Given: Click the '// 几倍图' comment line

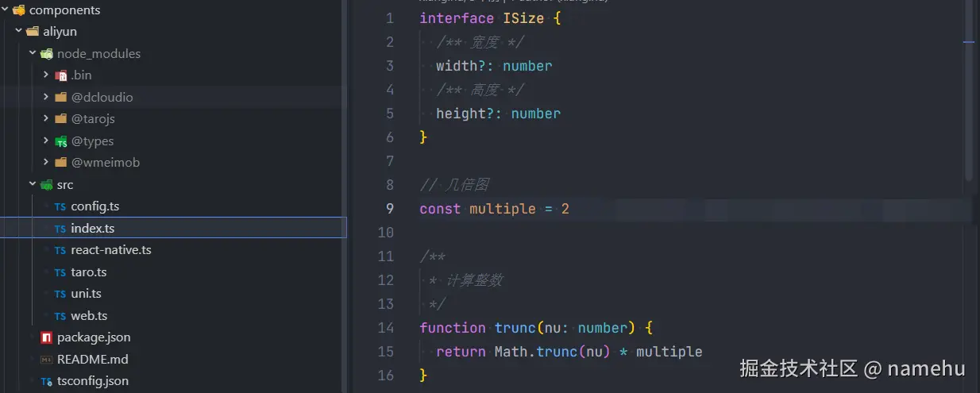Looking at the screenshot, I should 454,185.
